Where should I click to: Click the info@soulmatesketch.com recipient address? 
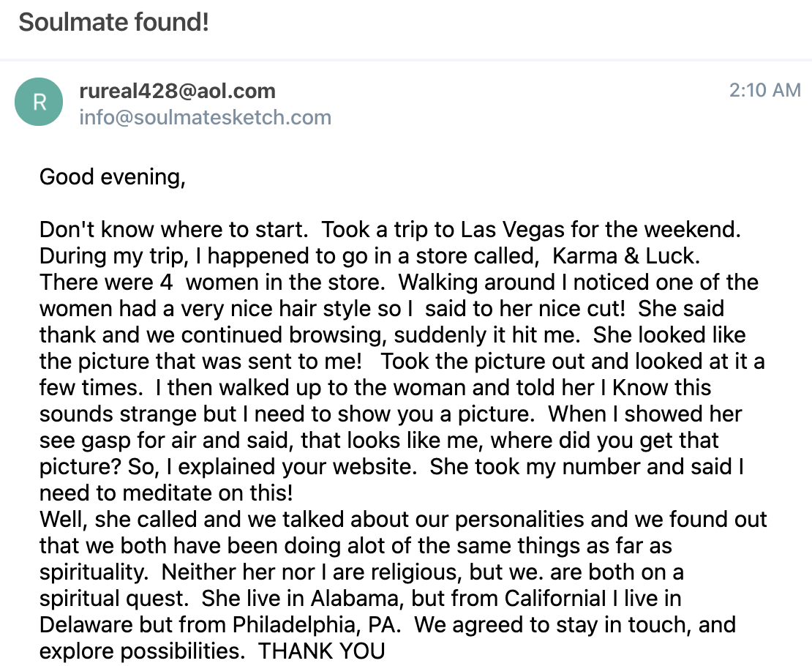(x=205, y=118)
